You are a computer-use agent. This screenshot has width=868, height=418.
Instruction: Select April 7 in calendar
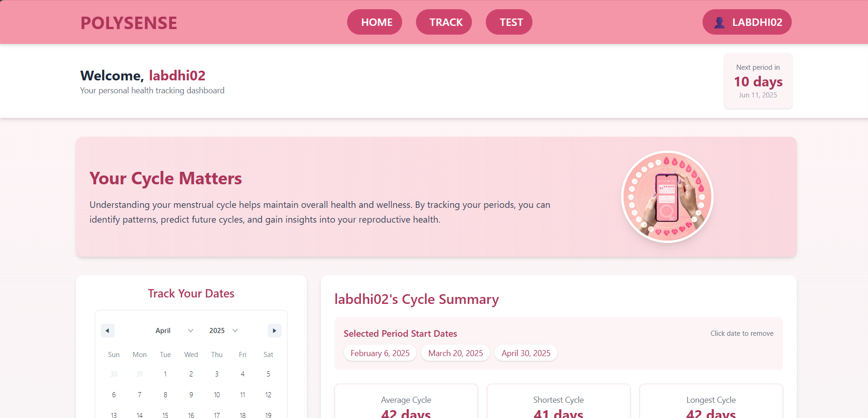(x=140, y=395)
